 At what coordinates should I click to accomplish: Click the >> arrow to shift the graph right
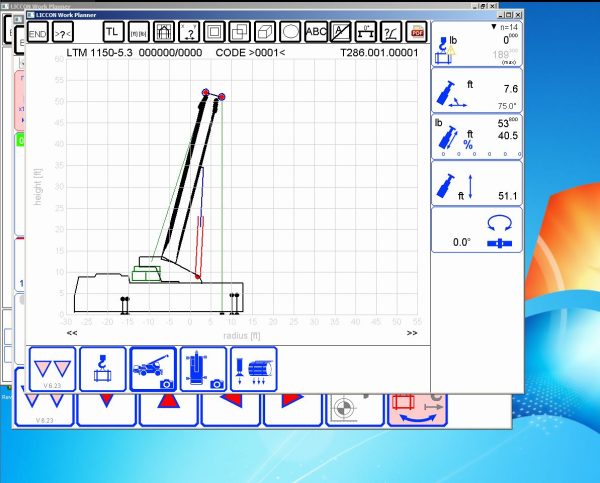(x=412, y=333)
